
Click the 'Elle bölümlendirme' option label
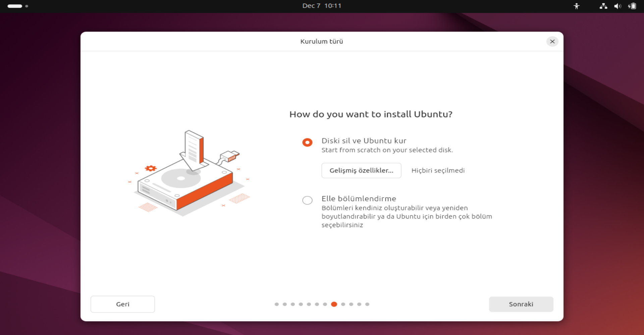[x=359, y=199]
